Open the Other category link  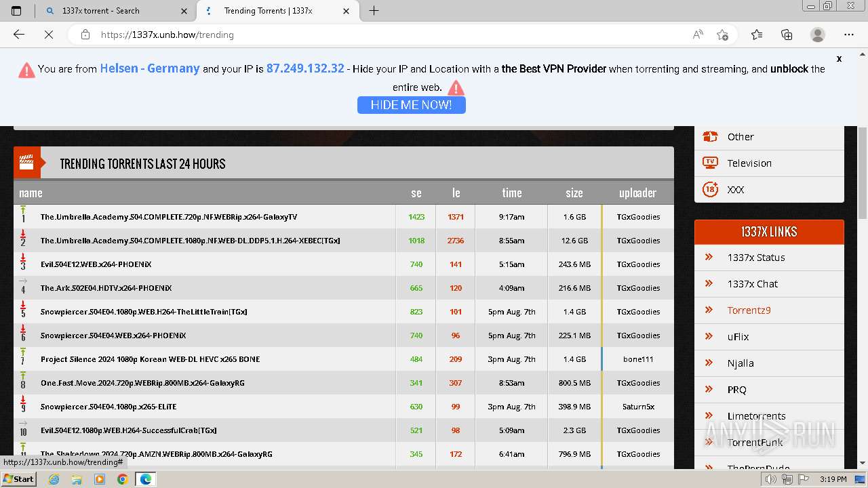click(741, 137)
